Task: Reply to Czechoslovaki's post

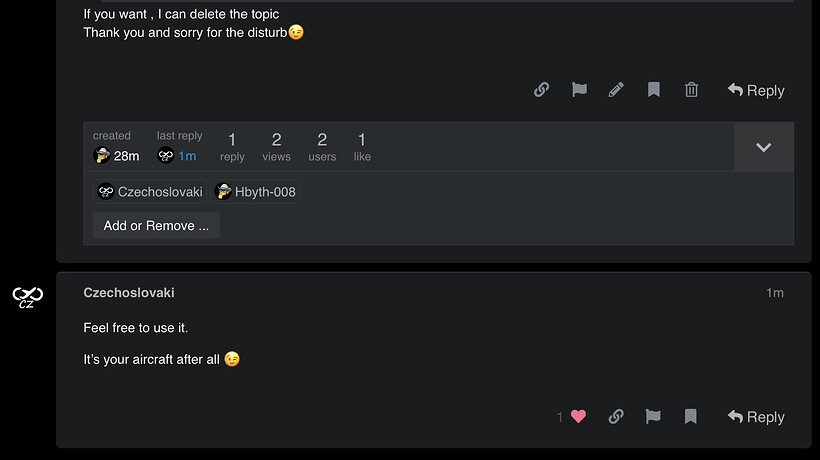Action: (756, 417)
